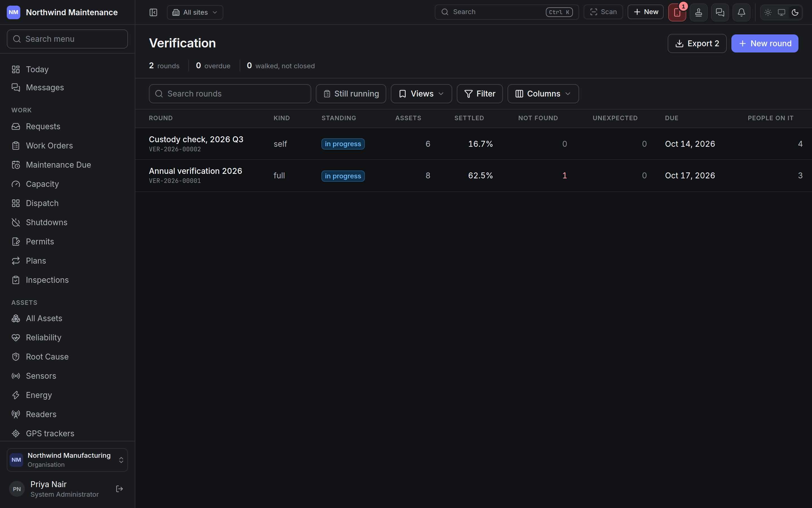Screen dimensions: 812x508
Task: Click the Filter button
Action: click(480, 94)
